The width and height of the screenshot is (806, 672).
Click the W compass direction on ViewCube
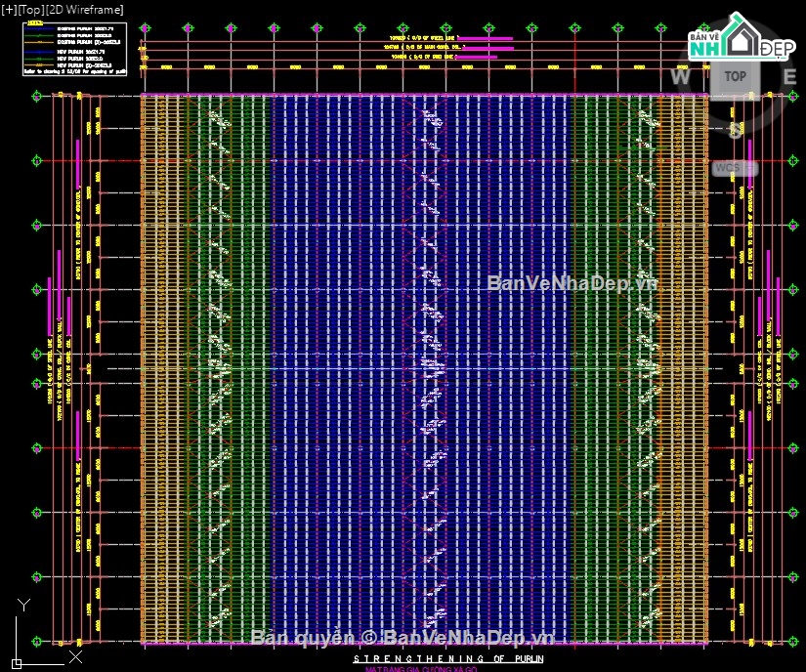click(x=680, y=76)
